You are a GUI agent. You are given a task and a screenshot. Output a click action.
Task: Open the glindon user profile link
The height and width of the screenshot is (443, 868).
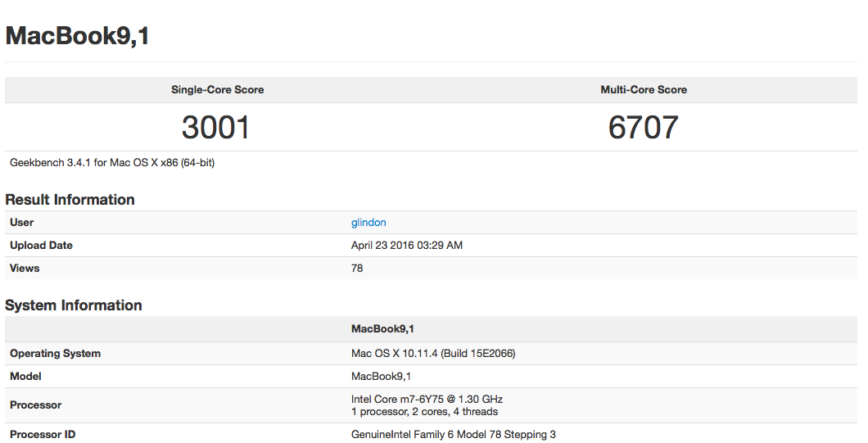(368, 223)
